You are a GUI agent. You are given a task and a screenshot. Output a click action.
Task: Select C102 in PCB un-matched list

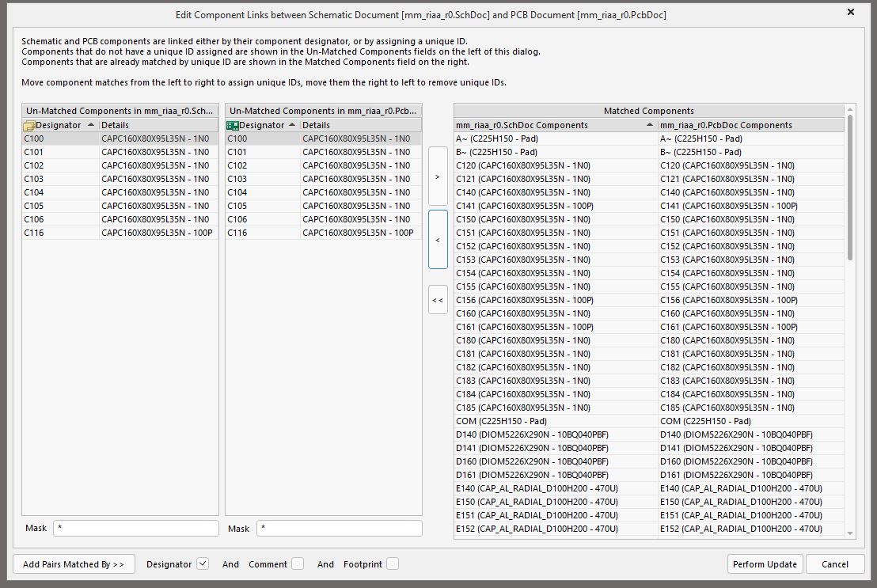coord(323,165)
